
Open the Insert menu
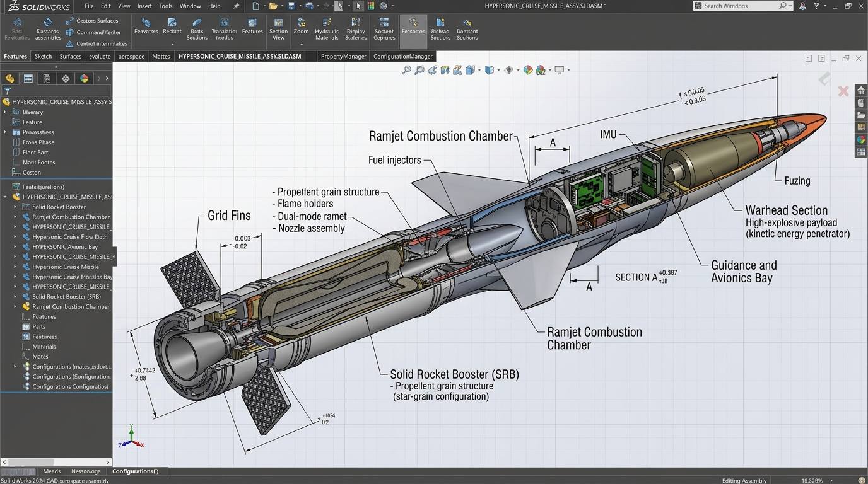[144, 6]
